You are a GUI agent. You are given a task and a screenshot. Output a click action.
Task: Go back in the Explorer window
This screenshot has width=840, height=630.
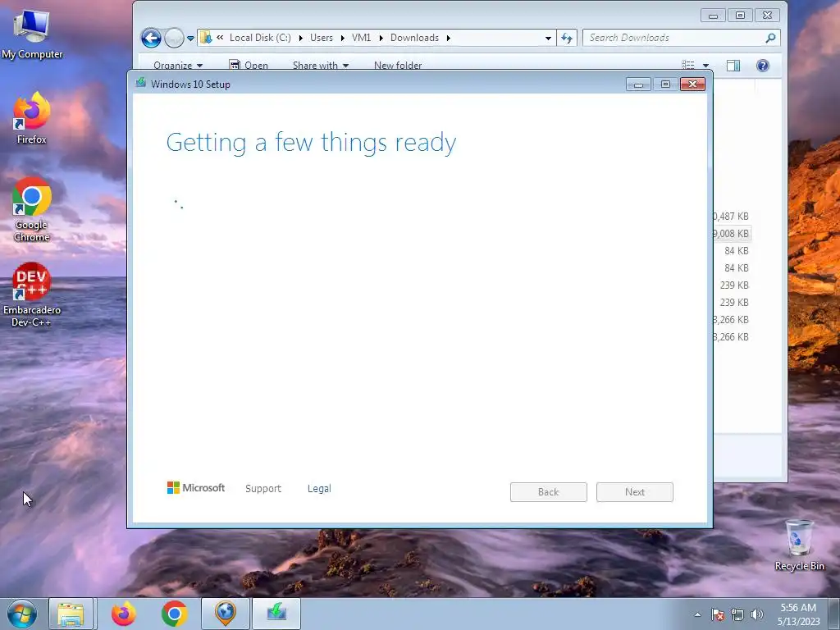point(151,38)
